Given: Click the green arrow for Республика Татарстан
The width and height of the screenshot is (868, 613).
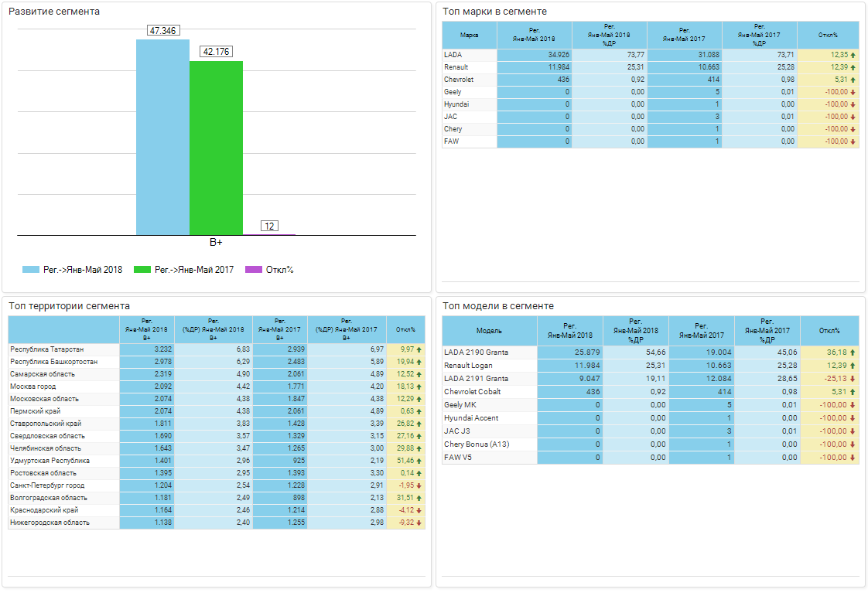Looking at the screenshot, I should [419, 349].
